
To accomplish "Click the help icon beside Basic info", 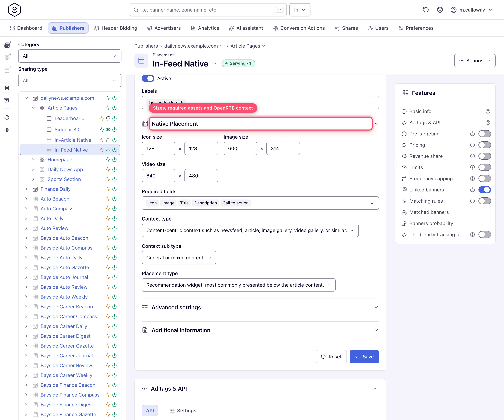I will (488, 111).
